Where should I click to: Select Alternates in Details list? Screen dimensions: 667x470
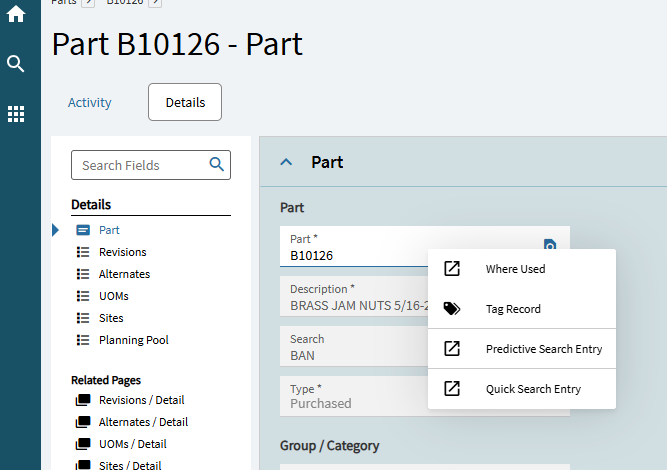[x=124, y=274]
